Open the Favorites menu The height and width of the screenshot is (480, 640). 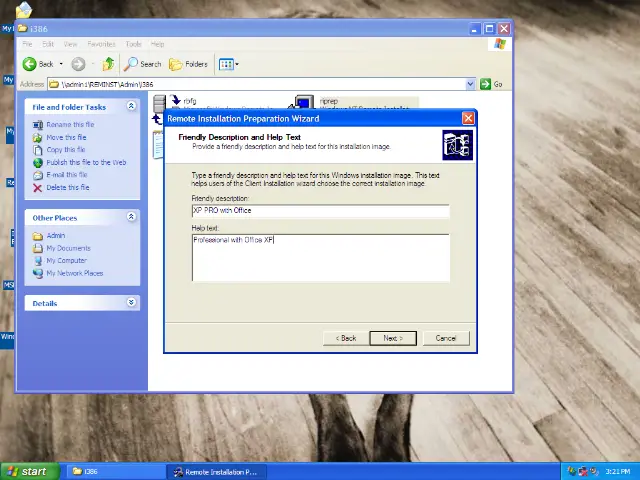click(x=101, y=44)
